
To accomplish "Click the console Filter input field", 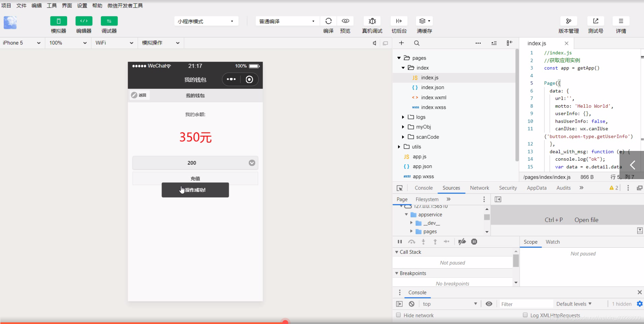I will pyautogui.click(x=526, y=304).
